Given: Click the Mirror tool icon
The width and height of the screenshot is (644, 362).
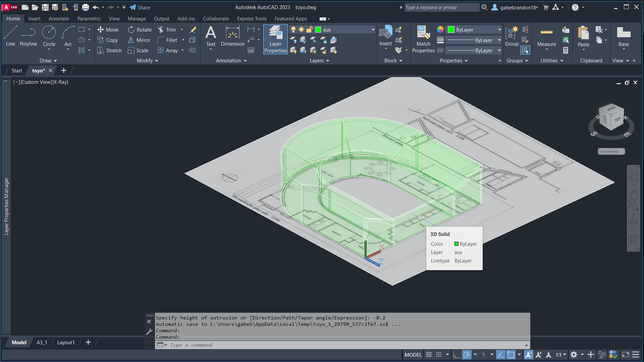Looking at the screenshot, I should (x=131, y=40).
